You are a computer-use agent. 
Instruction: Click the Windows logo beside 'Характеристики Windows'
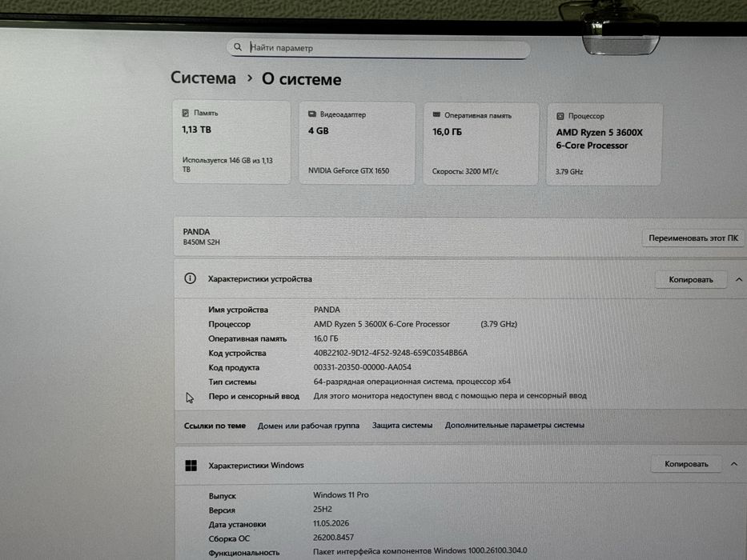click(x=191, y=466)
